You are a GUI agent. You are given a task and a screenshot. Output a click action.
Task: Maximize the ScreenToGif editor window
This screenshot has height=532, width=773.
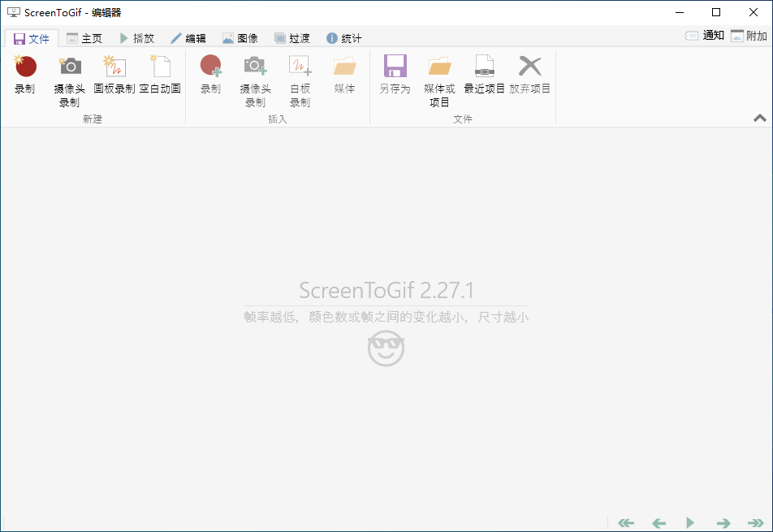pos(716,12)
